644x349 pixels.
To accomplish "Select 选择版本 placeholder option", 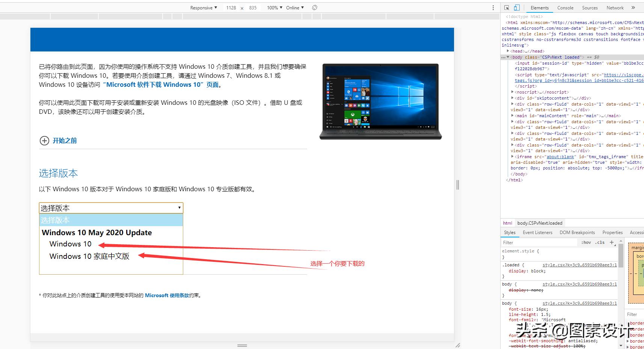I will 111,220.
